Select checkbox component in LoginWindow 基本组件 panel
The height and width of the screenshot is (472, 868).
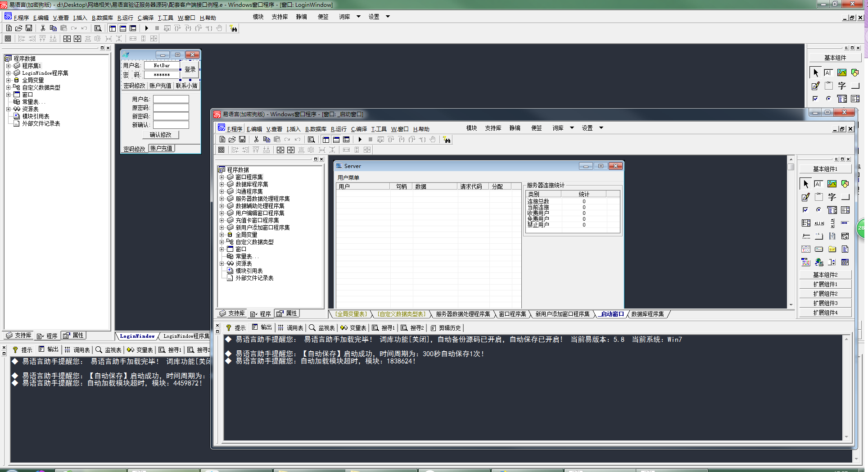[x=815, y=99]
